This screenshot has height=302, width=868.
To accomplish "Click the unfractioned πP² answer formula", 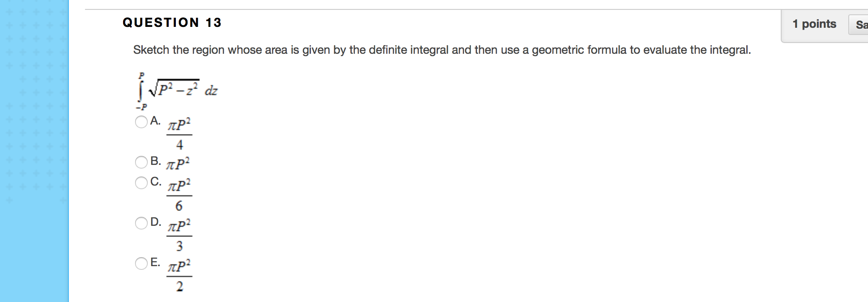I will point(178,163).
